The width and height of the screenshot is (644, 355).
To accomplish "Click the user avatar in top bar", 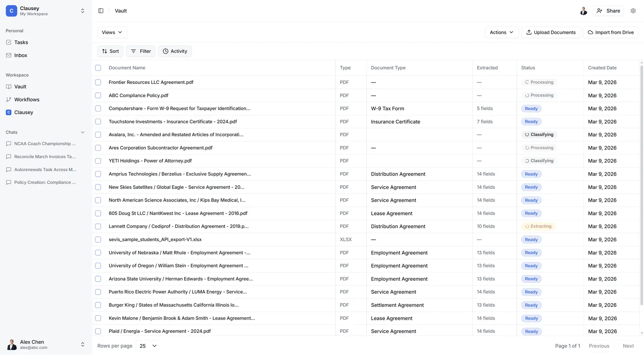I will click(583, 11).
